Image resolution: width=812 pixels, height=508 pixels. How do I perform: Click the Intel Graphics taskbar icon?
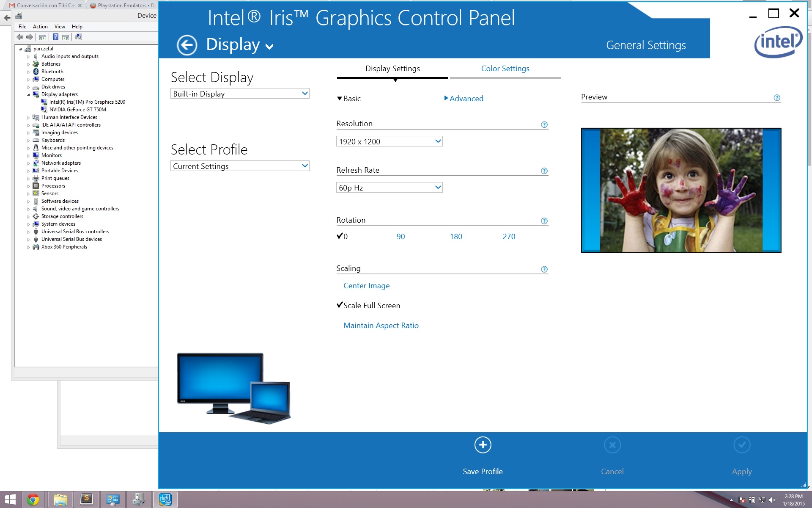(165, 500)
